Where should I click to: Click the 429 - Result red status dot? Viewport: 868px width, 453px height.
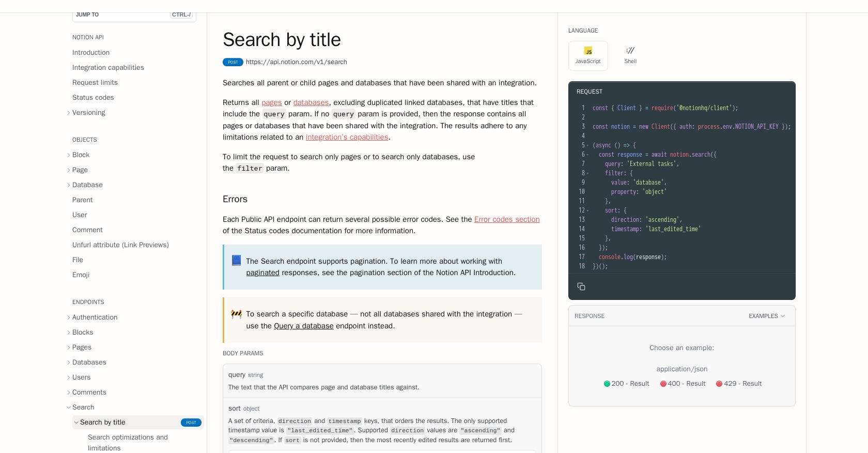[x=719, y=384]
